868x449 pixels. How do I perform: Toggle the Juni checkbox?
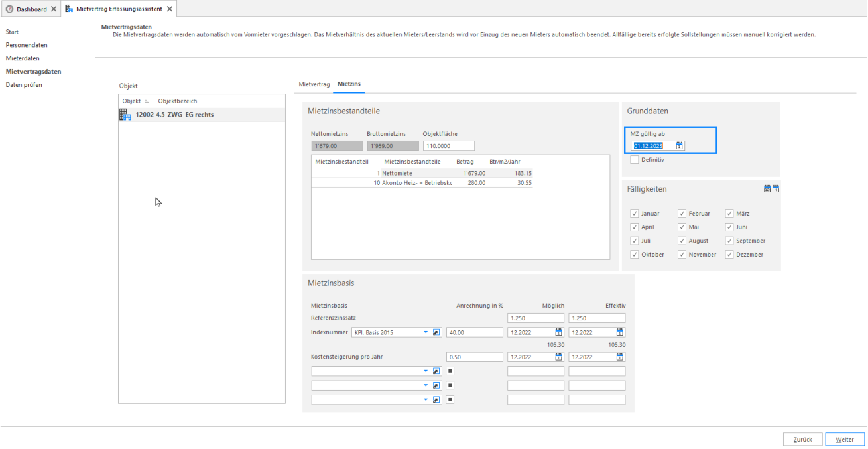click(729, 227)
